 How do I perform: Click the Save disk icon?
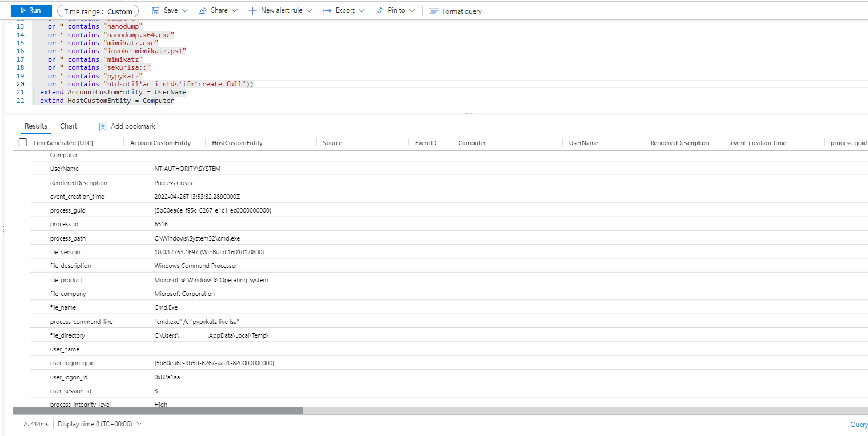pyautogui.click(x=155, y=11)
